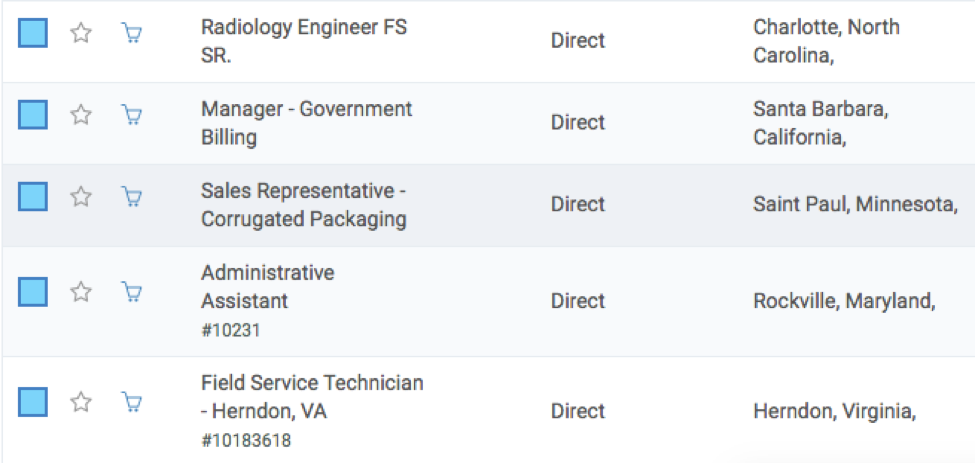
Task: Toggle the Administrative Assistant row checkbox
Action: point(33,292)
